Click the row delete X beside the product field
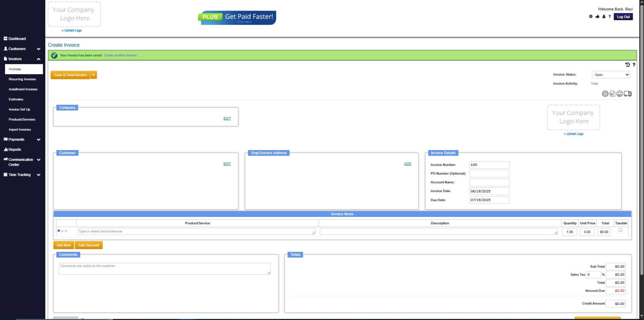 point(58,231)
